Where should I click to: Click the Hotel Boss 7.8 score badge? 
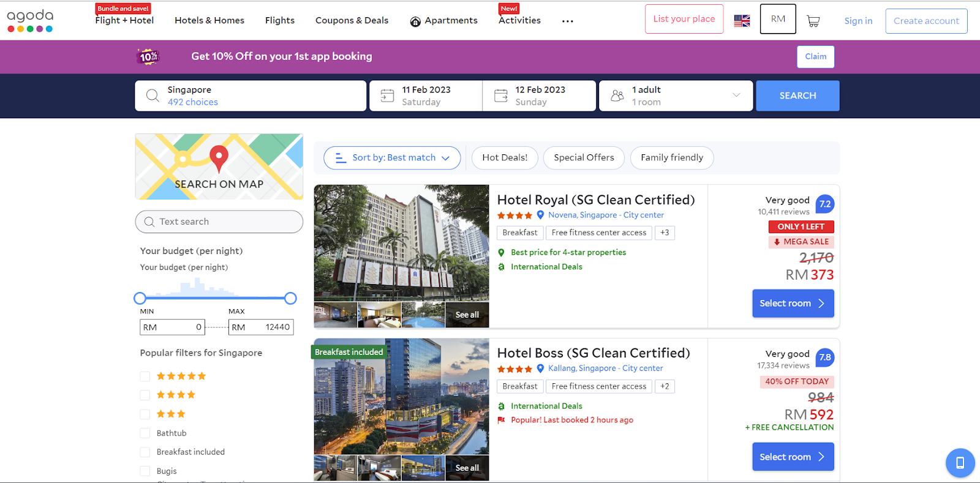coord(825,358)
